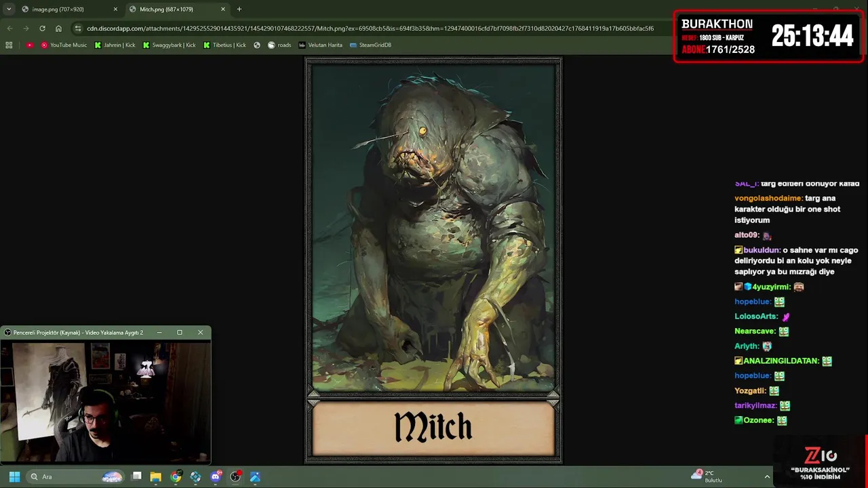Open the unlabeled globe bookmark
Screen dimensions: 868x488
point(257,45)
